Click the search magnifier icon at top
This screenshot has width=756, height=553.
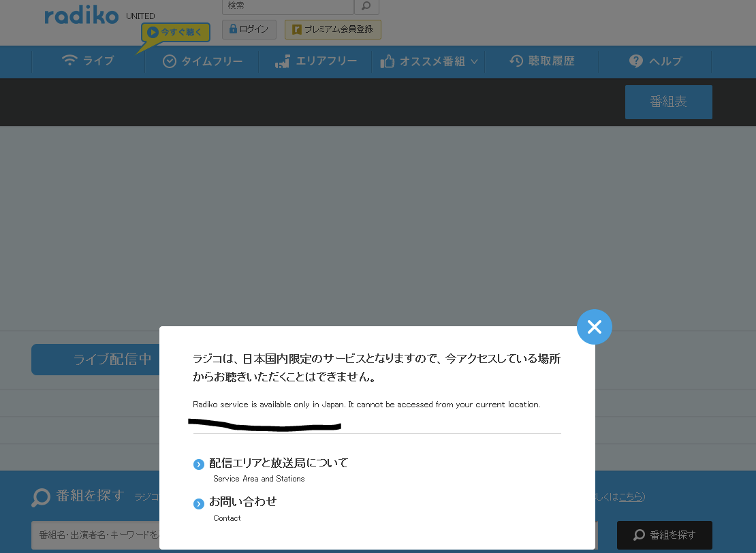point(366,5)
